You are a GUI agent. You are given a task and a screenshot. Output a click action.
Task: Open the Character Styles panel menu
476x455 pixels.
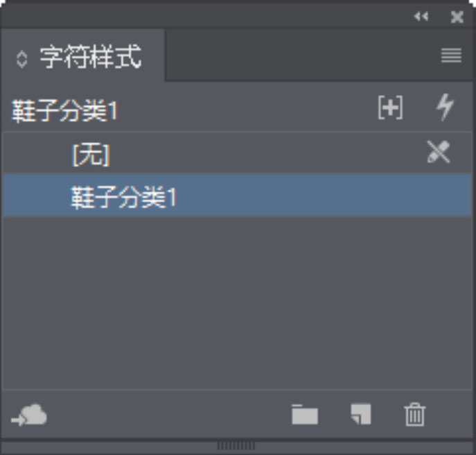452,55
